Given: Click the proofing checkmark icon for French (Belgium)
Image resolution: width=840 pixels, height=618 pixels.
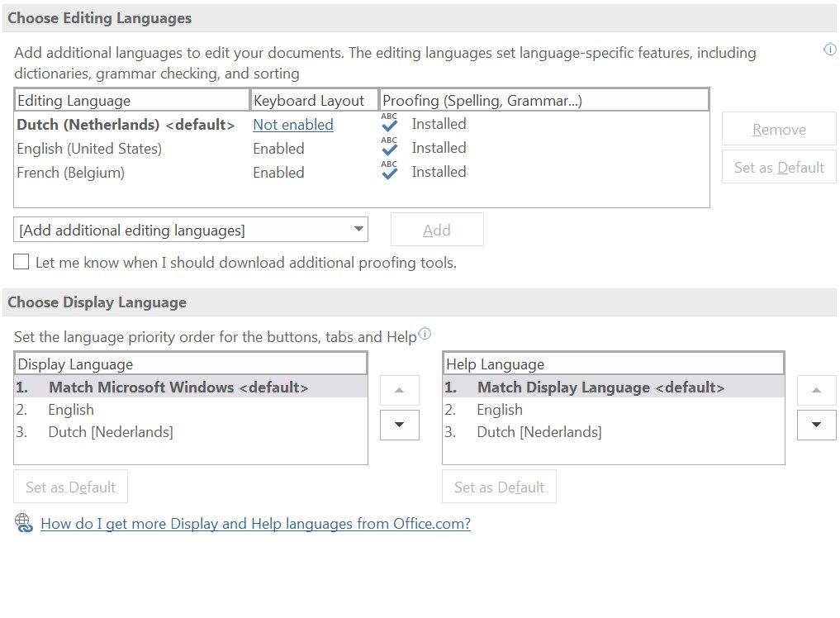Looking at the screenshot, I should click(390, 171).
